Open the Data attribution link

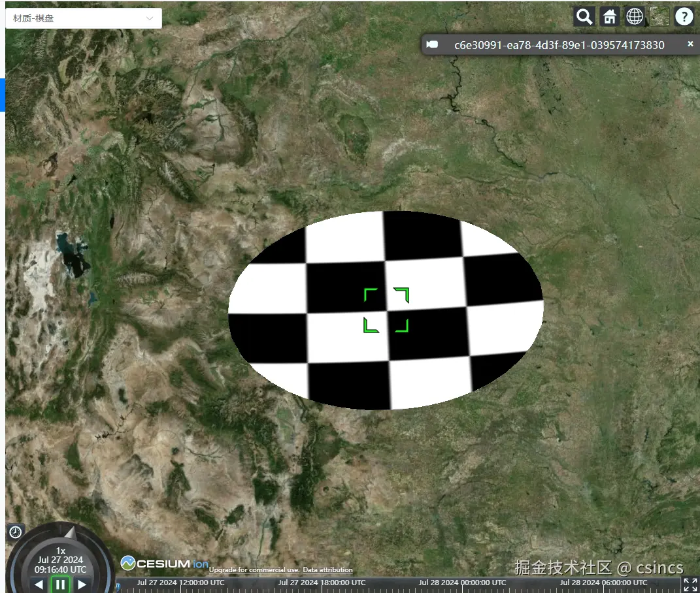(x=327, y=569)
